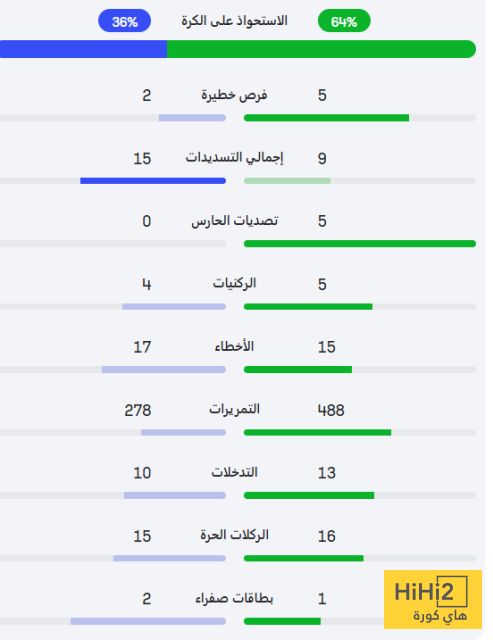Click the light-blue bar for بطاقات صفراء
493x640 pixels.
[x=148, y=621]
